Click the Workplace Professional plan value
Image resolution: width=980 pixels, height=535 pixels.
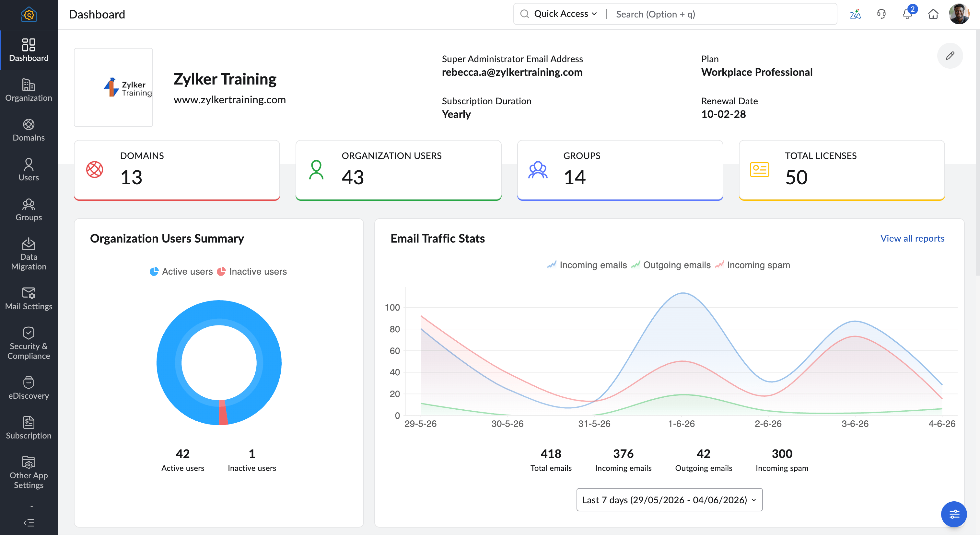click(x=757, y=72)
